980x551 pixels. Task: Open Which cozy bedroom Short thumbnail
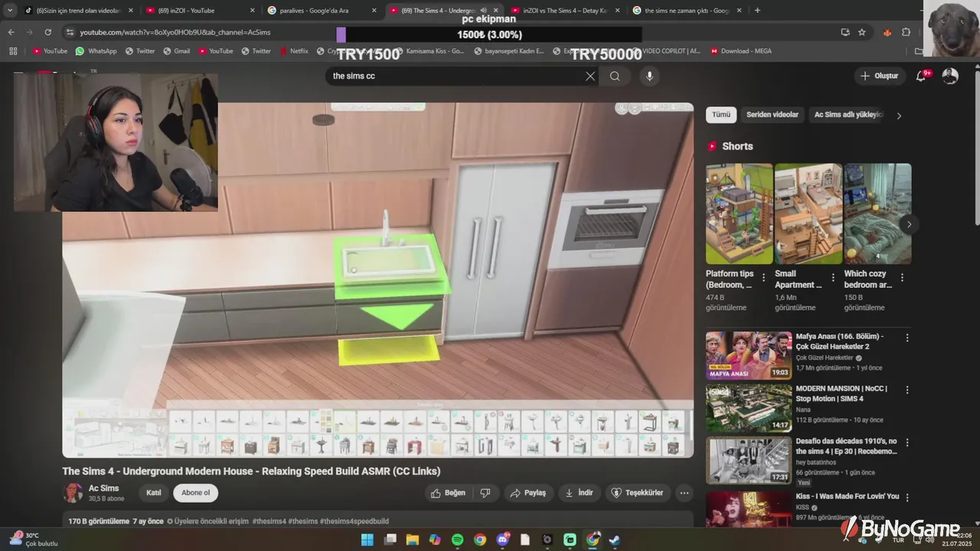pyautogui.click(x=877, y=214)
